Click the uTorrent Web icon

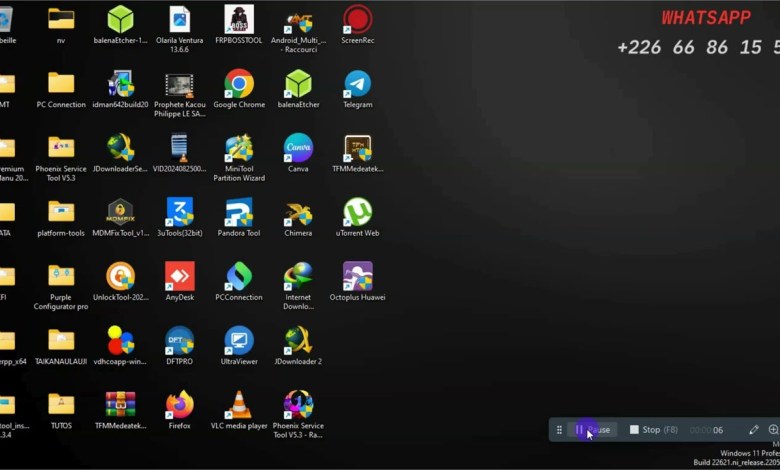coord(357,213)
